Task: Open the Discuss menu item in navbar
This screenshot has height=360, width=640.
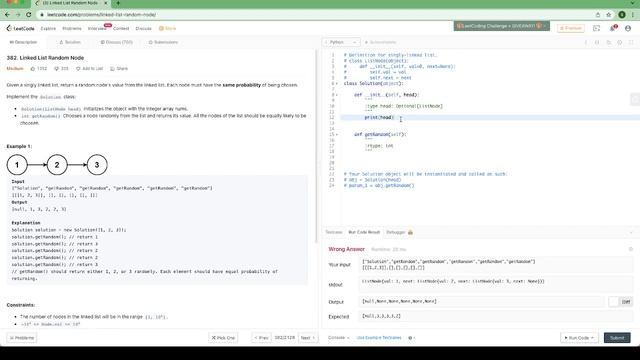Action: (143, 29)
